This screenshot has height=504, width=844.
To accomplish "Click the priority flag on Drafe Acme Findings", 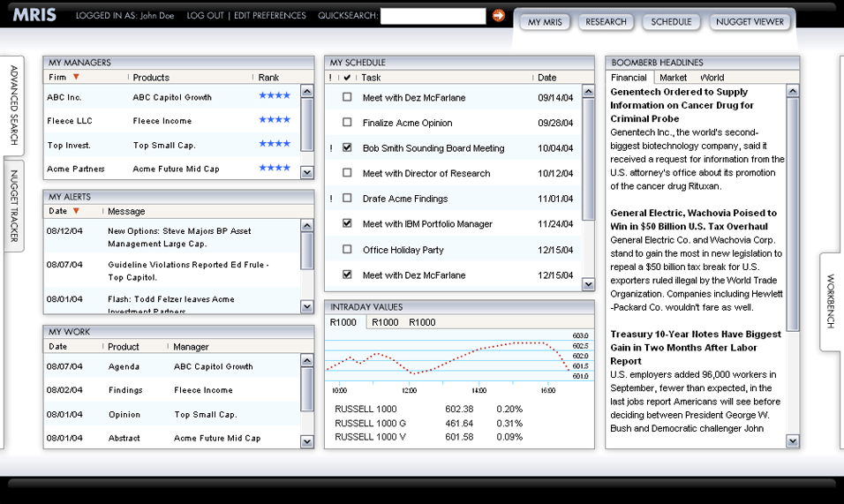I will pos(331,199).
